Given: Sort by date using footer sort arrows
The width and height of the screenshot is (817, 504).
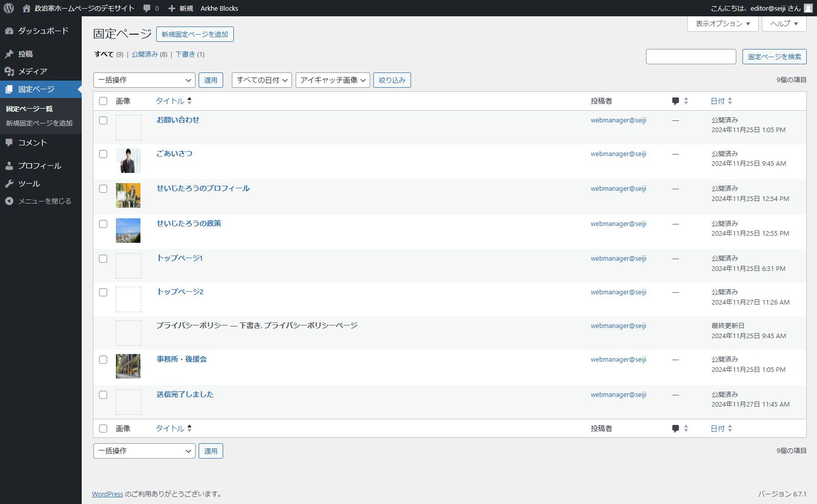Looking at the screenshot, I should point(730,429).
